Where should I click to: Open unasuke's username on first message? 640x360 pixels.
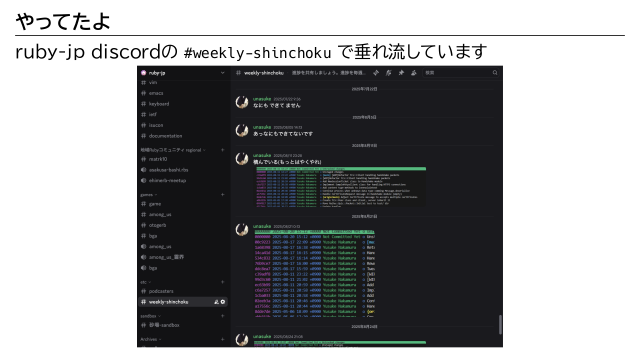coord(262,99)
